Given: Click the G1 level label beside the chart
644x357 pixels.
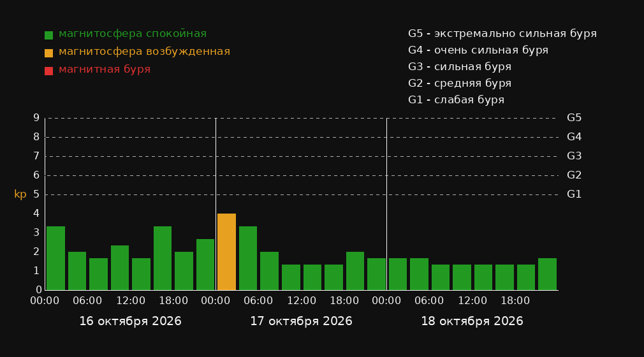Looking at the screenshot, I should (x=574, y=194).
